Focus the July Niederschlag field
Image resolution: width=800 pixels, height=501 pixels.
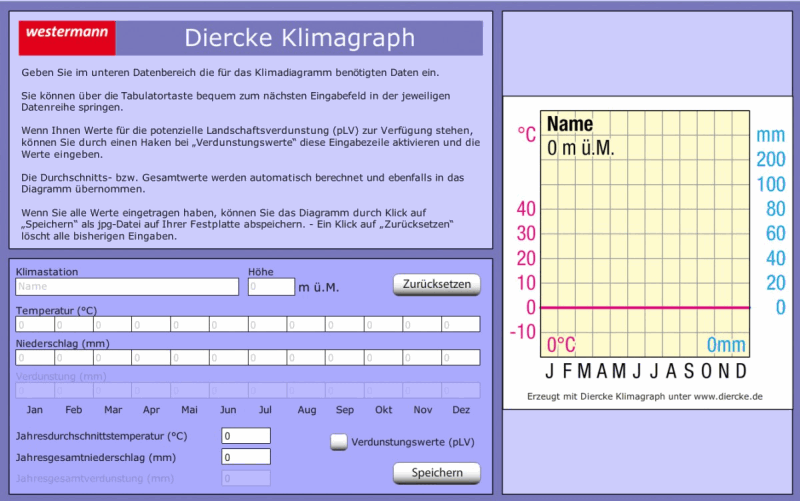click(268, 358)
